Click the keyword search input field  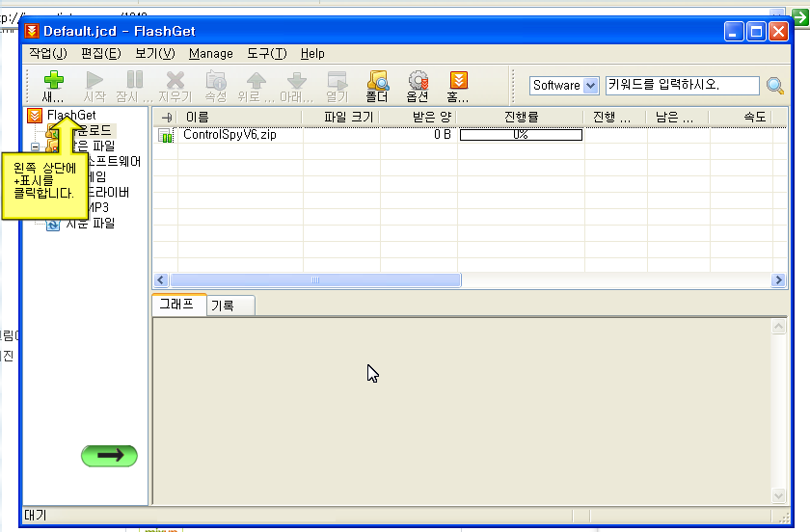681,86
